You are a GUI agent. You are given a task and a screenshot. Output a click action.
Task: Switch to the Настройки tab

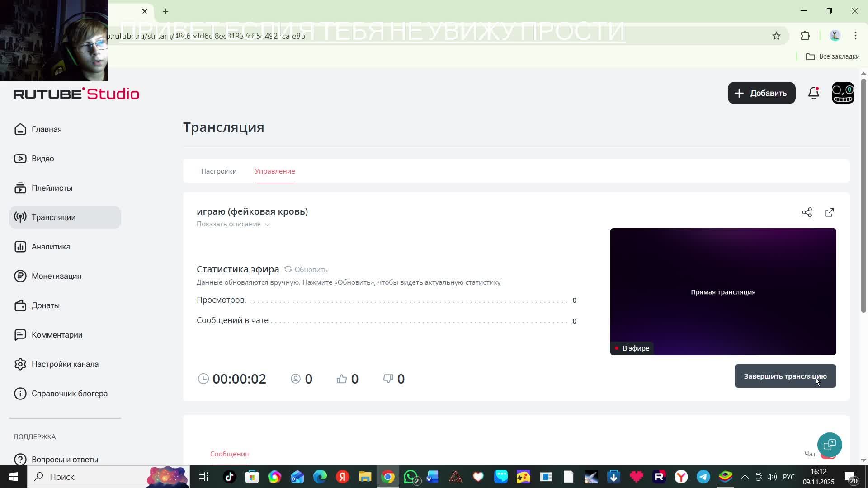pos(219,171)
